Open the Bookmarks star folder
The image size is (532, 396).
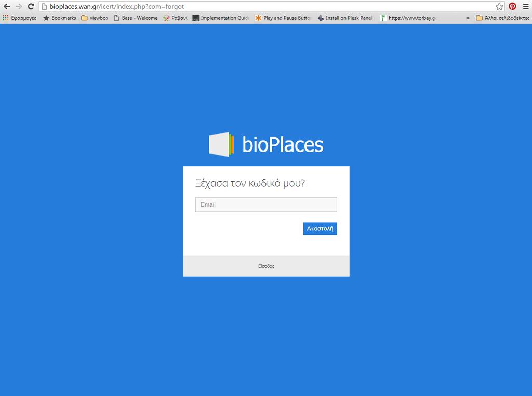60,18
